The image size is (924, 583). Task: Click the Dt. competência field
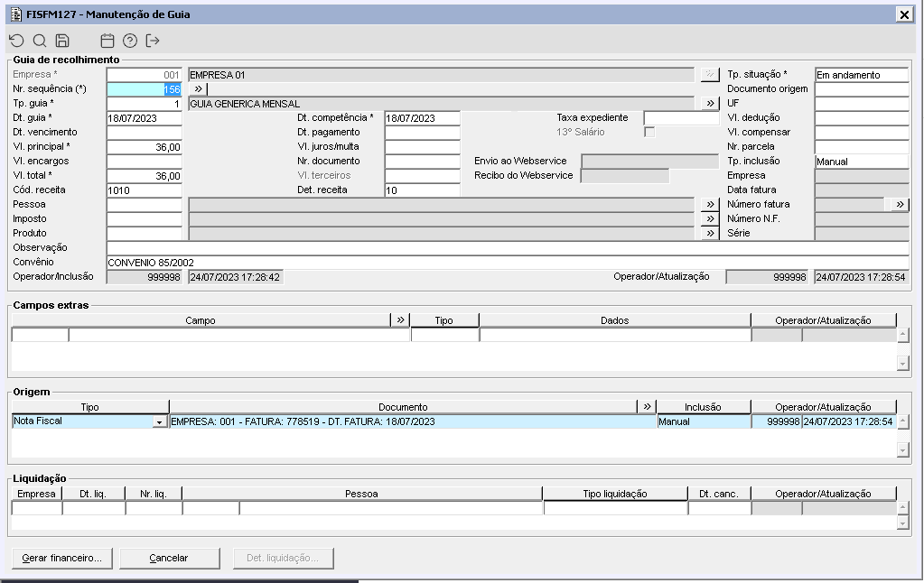pyautogui.click(x=422, y=118)
